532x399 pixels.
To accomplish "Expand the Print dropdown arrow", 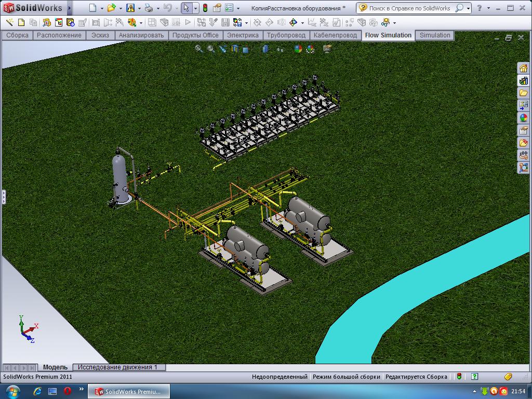I will (158, 8).
